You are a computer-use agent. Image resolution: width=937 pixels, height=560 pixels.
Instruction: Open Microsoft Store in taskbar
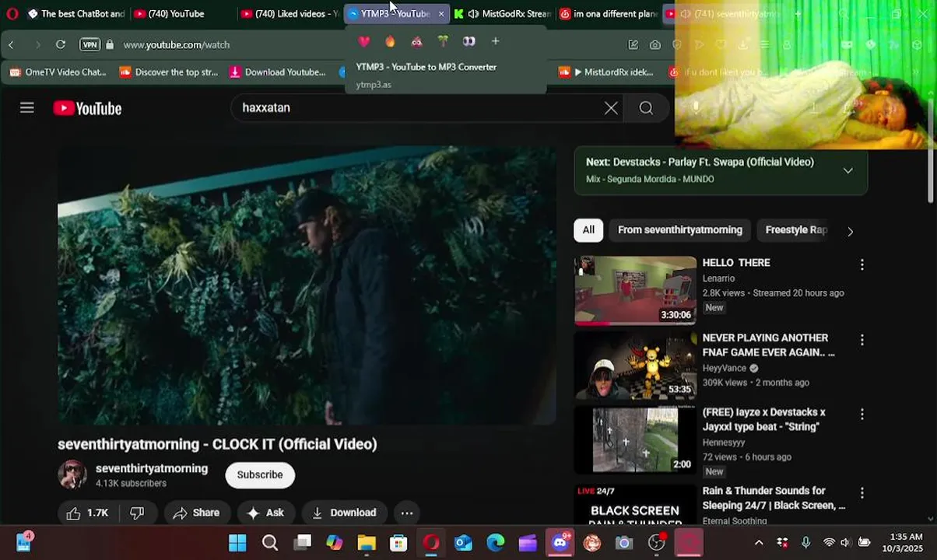(398, 543)
